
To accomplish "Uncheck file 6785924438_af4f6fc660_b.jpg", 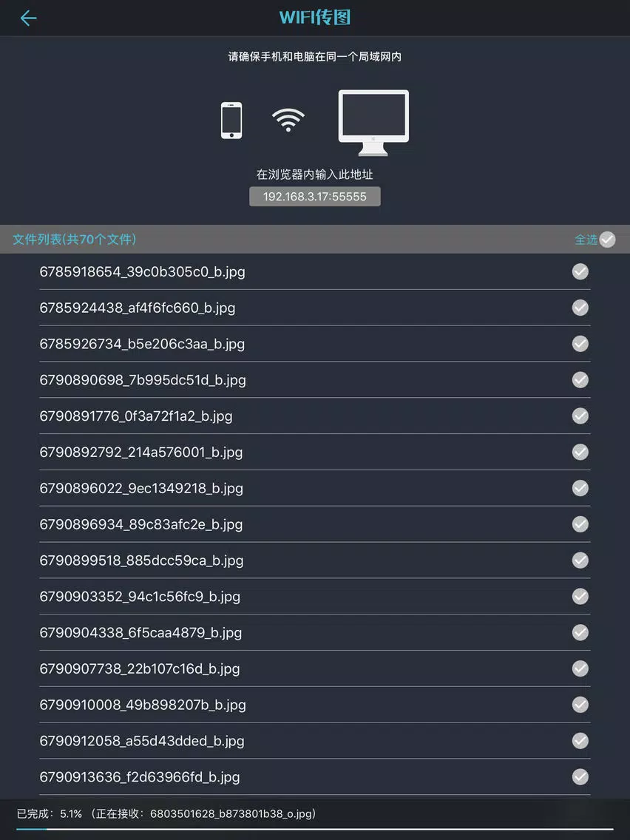I will coord(580,308).
